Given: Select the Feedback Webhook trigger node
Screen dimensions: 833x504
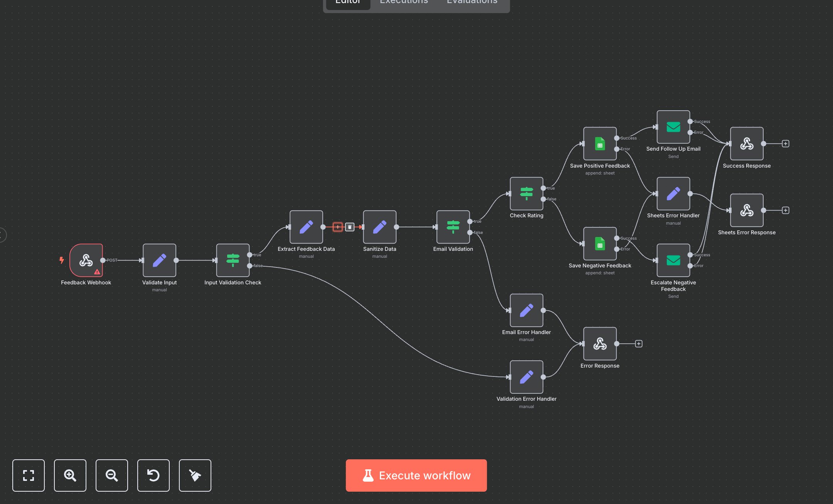Looking at the screenshot, I should point(86,260).
